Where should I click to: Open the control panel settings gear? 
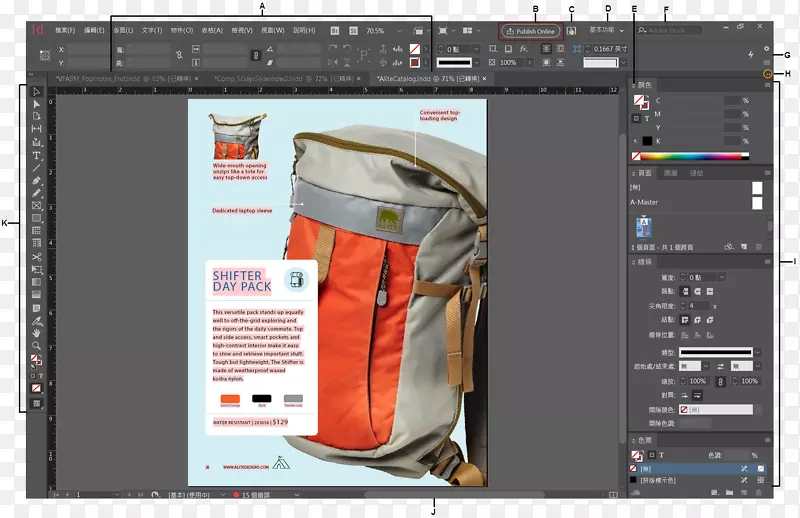(766, 48)
